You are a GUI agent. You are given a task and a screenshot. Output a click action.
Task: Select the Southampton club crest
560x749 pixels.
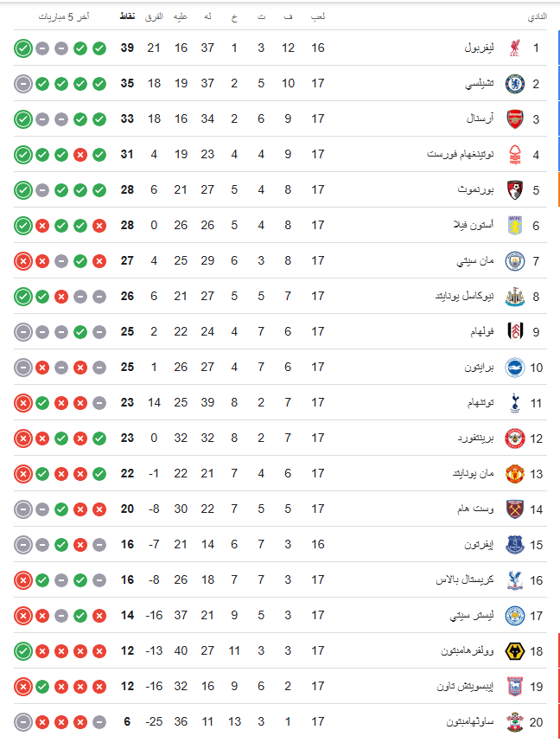pyautogui.click(x=514, y=722)
